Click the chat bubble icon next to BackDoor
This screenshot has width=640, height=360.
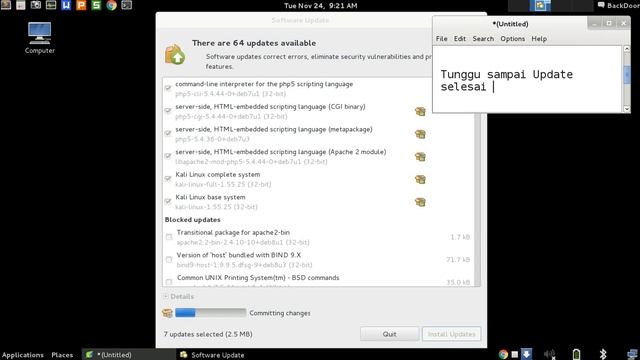tap(601, 5)
